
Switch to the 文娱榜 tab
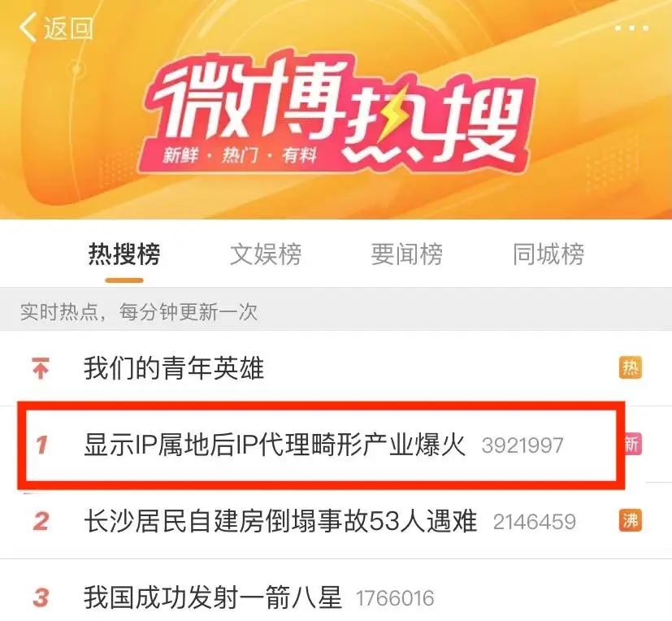266,254
